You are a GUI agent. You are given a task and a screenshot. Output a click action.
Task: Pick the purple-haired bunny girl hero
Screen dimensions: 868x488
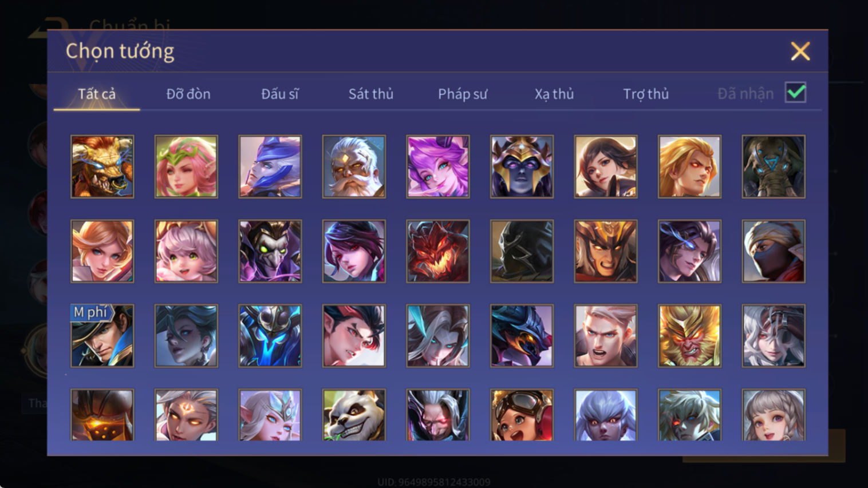pos(438,166)
